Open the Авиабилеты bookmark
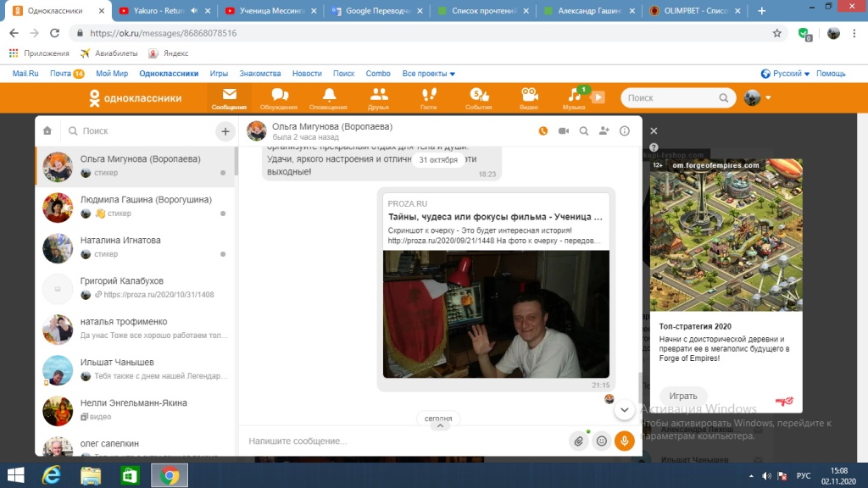The height and width of the screenshot is (488, 868). (x=108, y=53)
